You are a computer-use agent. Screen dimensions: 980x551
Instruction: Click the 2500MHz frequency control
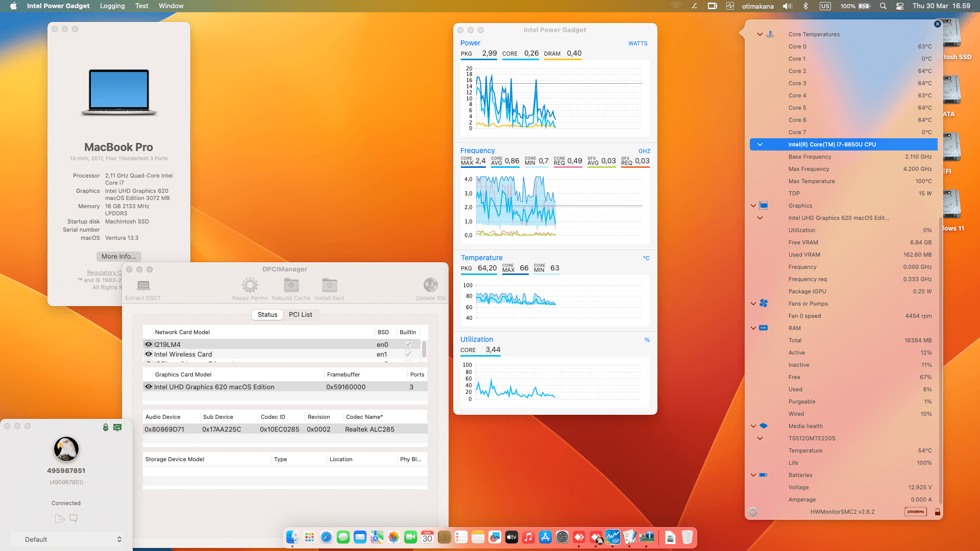[x=915, y=512]
